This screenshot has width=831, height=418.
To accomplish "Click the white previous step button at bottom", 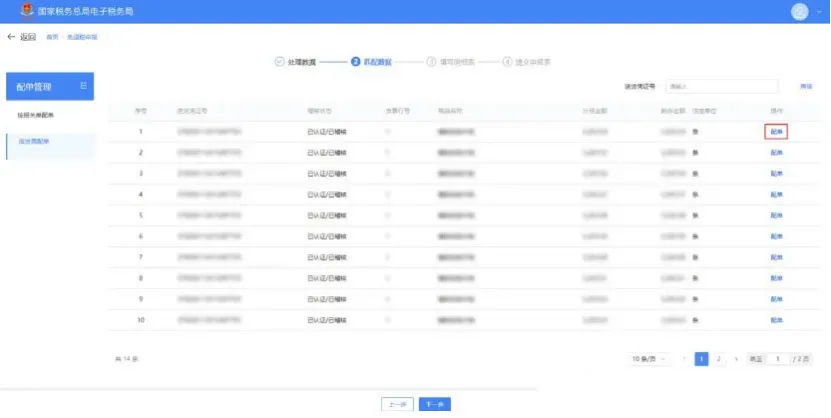I will click(397, 404).
